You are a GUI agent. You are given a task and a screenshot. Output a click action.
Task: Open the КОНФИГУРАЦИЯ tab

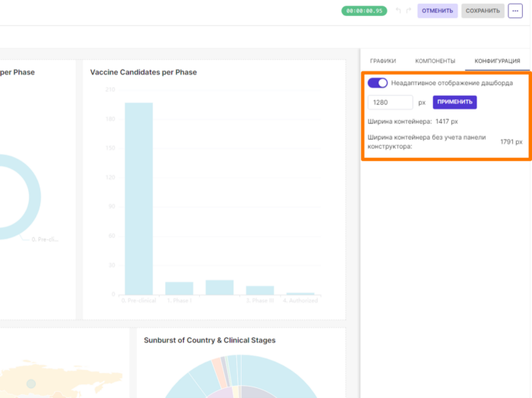coord(497,61)
